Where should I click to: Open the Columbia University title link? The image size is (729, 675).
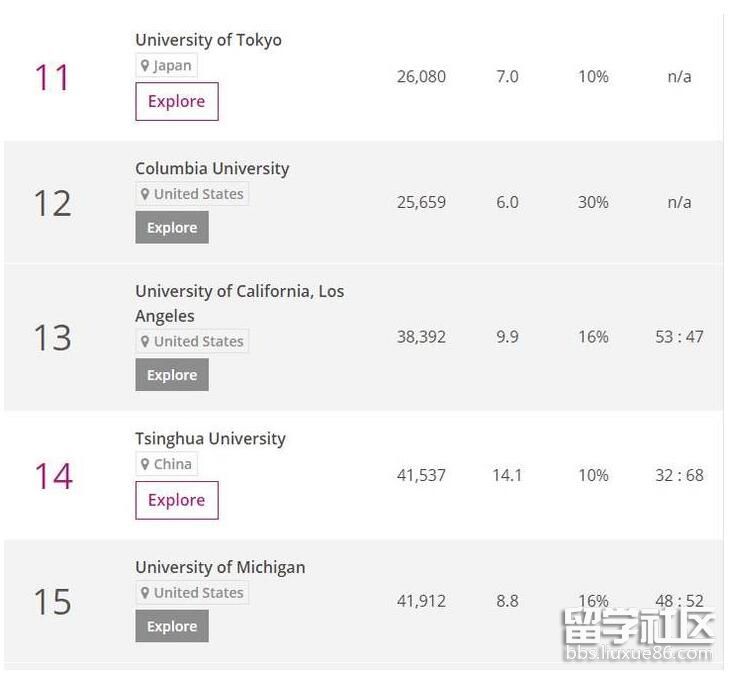(212, 169)
